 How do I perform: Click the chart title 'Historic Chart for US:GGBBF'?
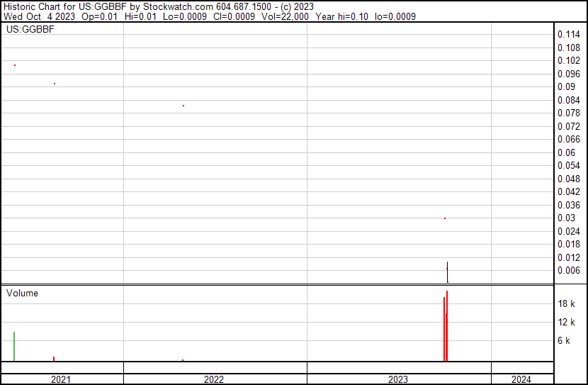click(x=65, y=6)
